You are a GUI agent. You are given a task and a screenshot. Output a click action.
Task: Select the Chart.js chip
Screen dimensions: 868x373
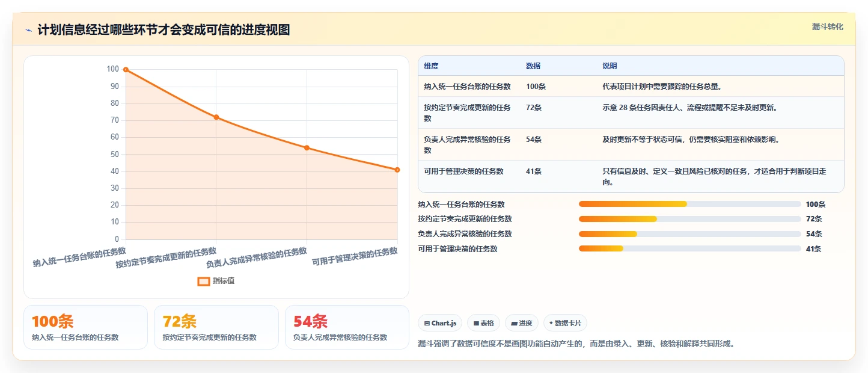pos(440,323)
